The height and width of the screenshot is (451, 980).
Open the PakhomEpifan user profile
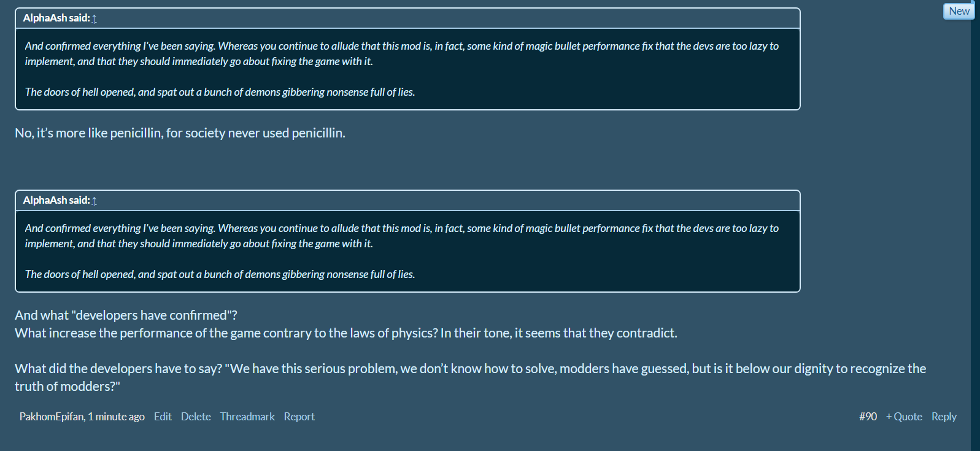pyautogui.click(x=52, y=417)
